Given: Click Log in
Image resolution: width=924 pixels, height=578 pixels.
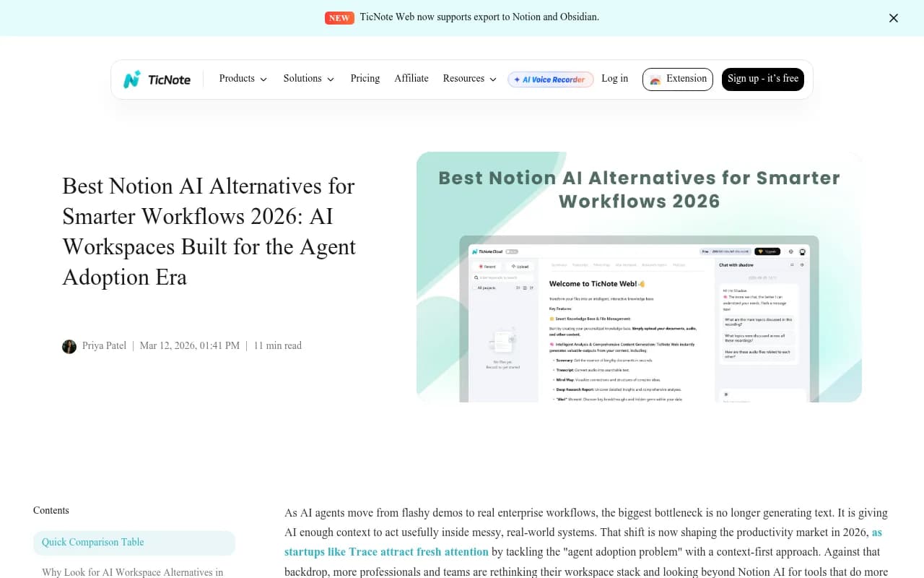Looking at the screenshot, I should pos(615,79).
